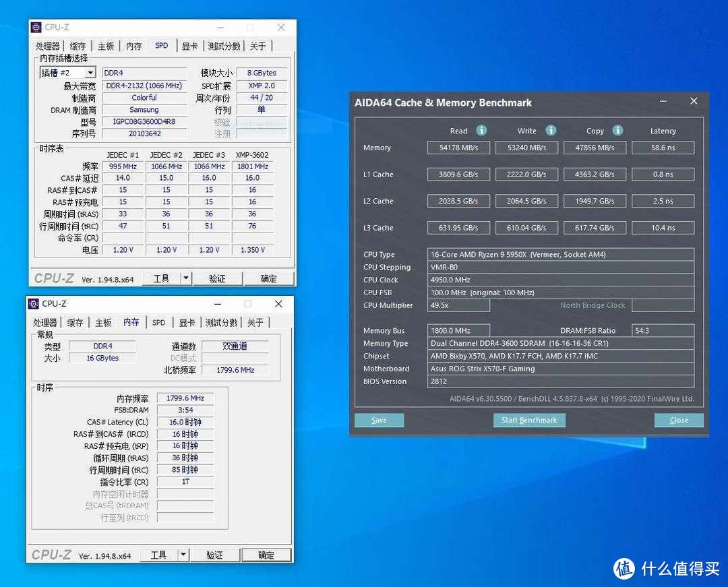The width and height of the screenshot is (728, 587).
Task: Click 确定 button in bottom CPU-Z
Action: pyautogui.click(x=266, y=555)
